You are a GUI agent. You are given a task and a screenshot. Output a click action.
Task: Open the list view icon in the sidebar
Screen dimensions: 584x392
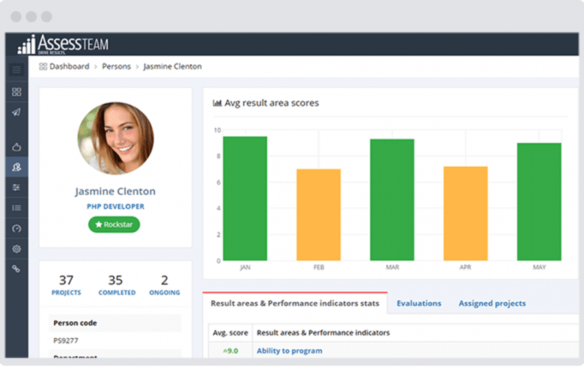click(16, 208)
